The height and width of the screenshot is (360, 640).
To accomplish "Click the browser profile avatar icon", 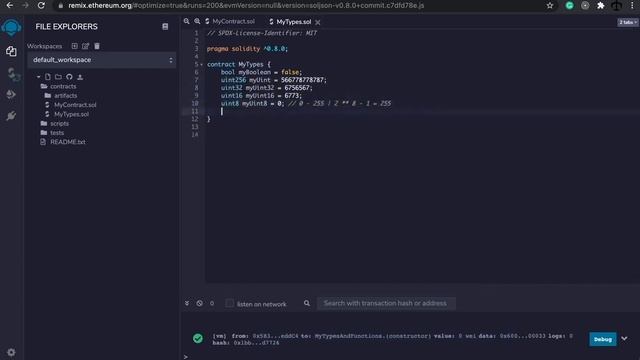I will tap(616, 5).
